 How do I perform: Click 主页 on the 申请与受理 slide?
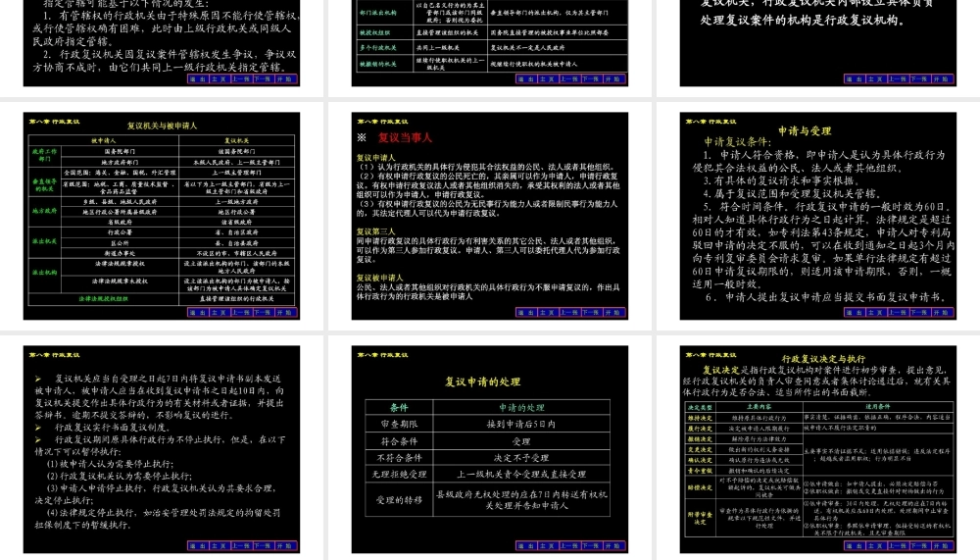click(x=875, y=312)
